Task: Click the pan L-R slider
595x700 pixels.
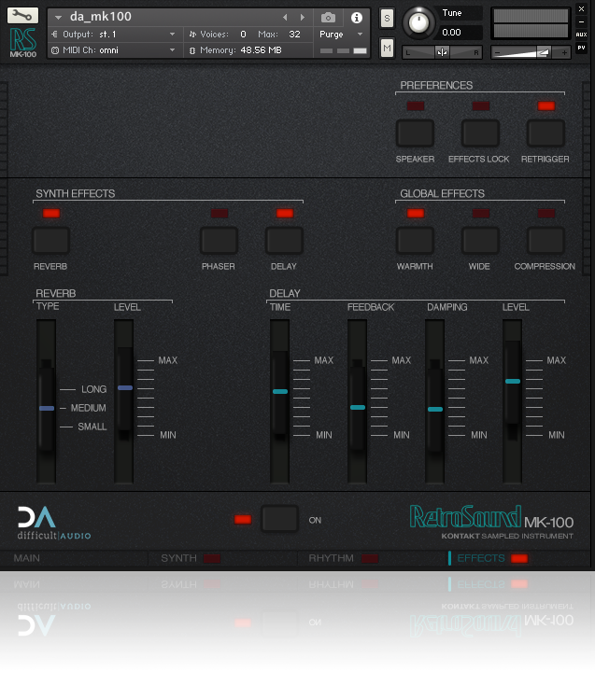Action: pos(442,52)
